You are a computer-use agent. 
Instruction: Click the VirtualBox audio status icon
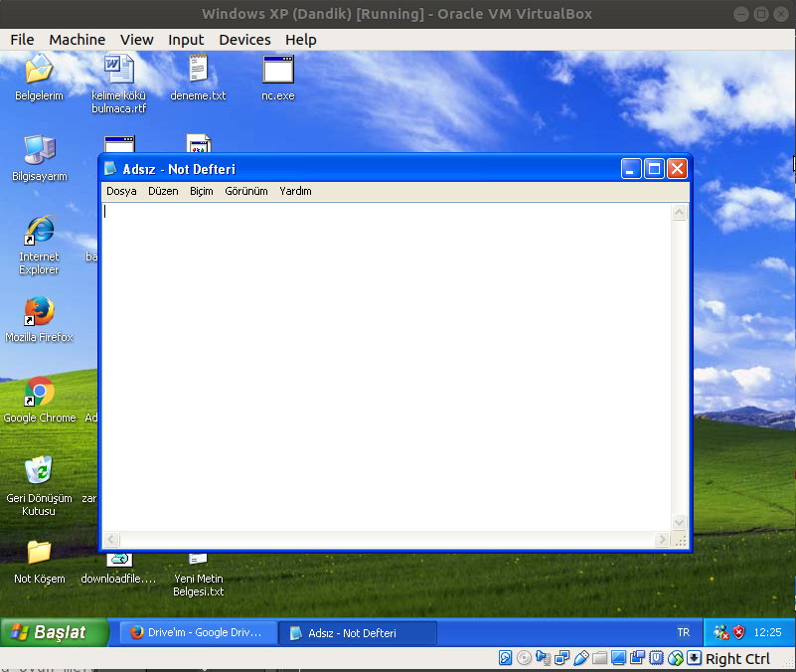[x=543, y=658]
